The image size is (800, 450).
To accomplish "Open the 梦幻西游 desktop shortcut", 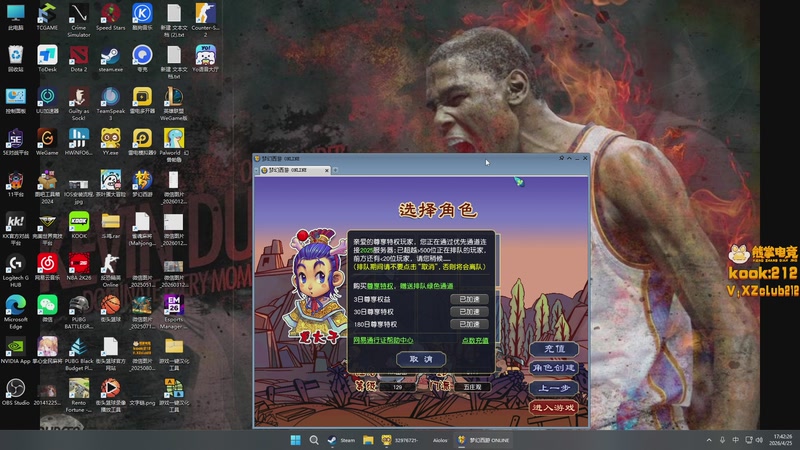I will coord(142,184).
